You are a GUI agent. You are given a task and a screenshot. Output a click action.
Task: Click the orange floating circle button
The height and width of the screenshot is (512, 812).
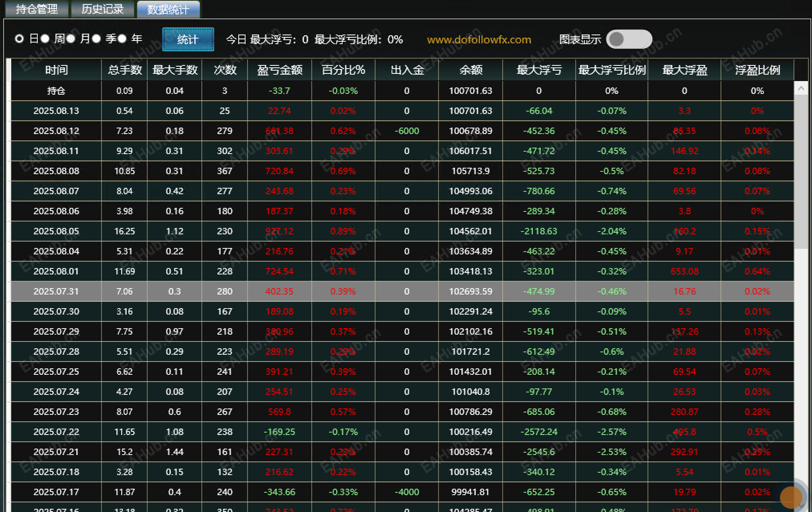coord(791,497)
